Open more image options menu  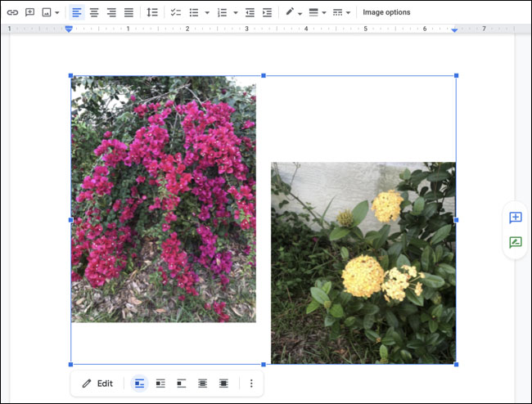251,384
